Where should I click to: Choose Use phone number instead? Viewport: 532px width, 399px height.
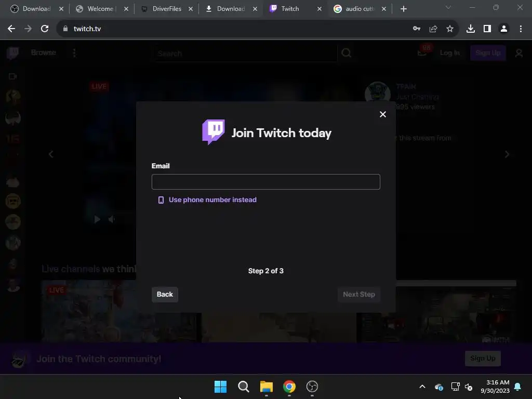[212, 200]
